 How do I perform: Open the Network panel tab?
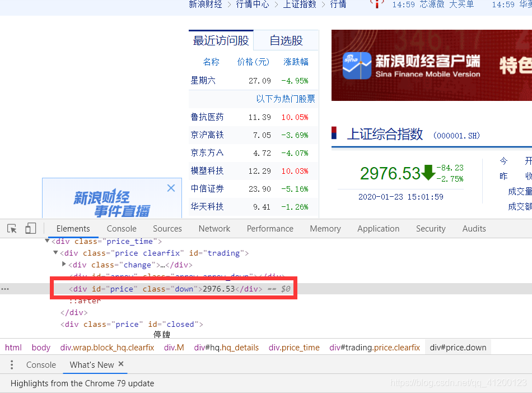pos(214,229)
